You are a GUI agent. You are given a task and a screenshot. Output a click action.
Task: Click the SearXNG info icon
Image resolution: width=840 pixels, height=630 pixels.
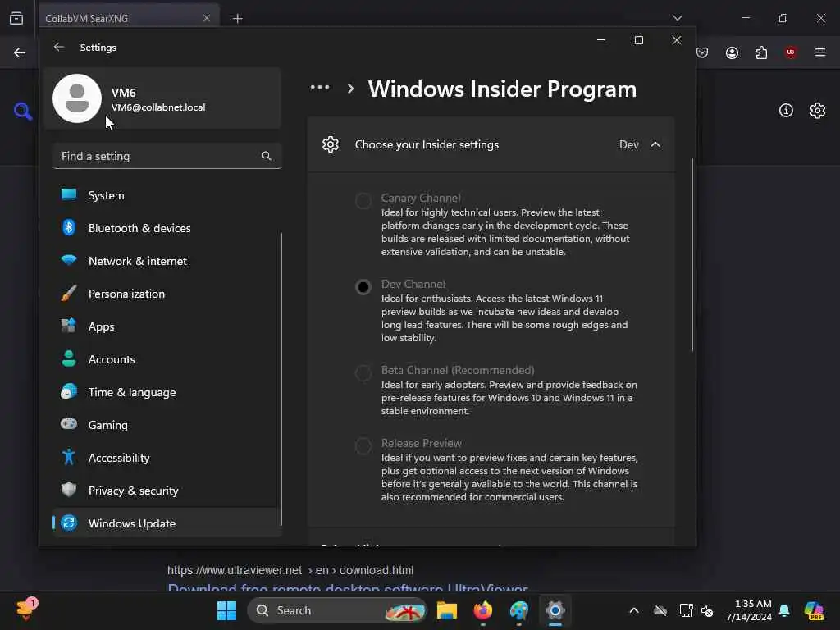coord(786,111)
